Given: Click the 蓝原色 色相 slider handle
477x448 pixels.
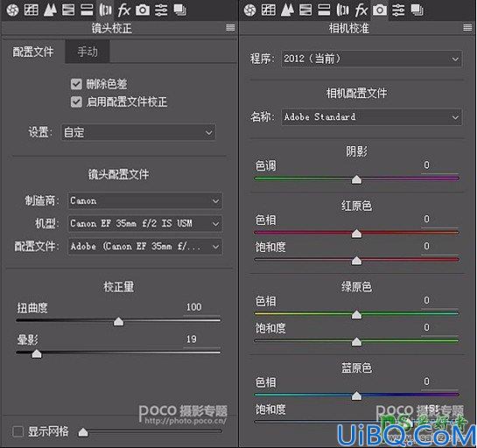Looking at the screenshot, I should [x=356, y=396].
